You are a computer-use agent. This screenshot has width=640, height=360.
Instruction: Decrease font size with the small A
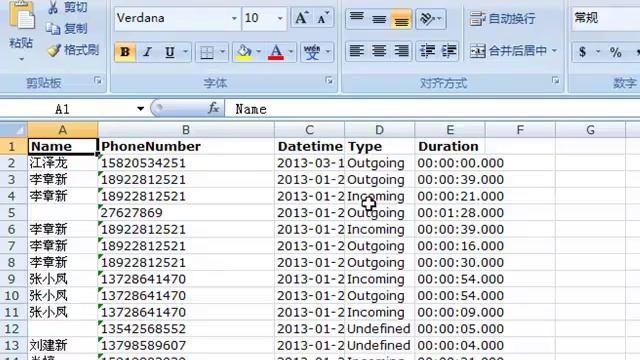coord(323,18)
